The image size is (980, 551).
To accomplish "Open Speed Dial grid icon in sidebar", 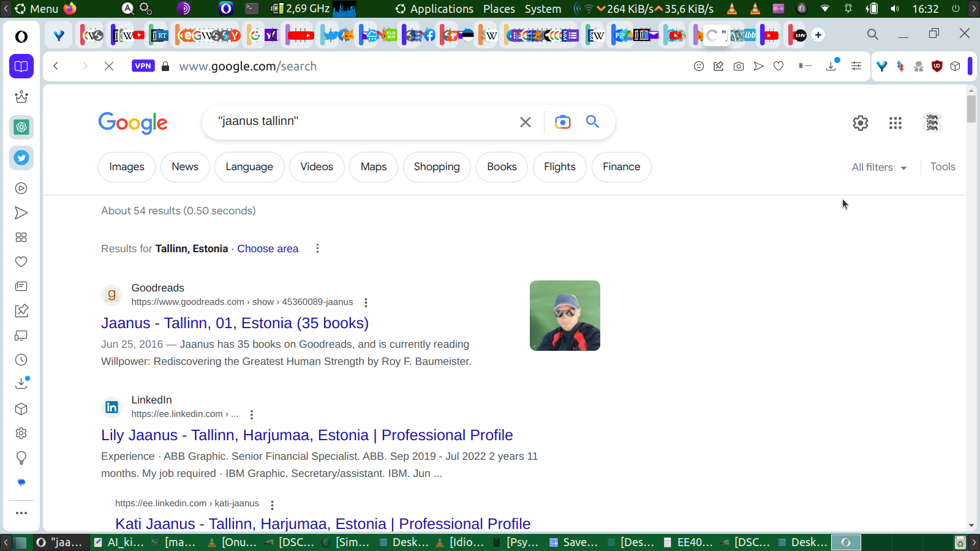I will point(21,238).
